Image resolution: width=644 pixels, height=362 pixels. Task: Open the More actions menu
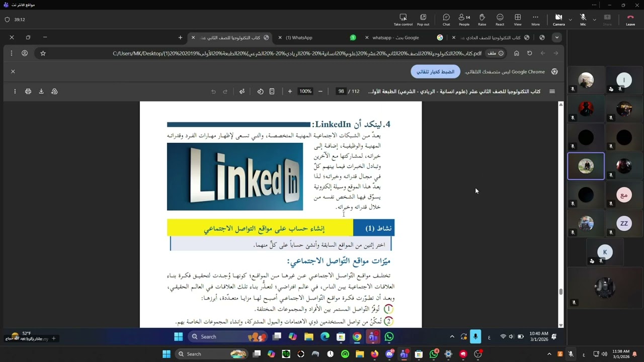pyautogui.click(x=535, y=20)
